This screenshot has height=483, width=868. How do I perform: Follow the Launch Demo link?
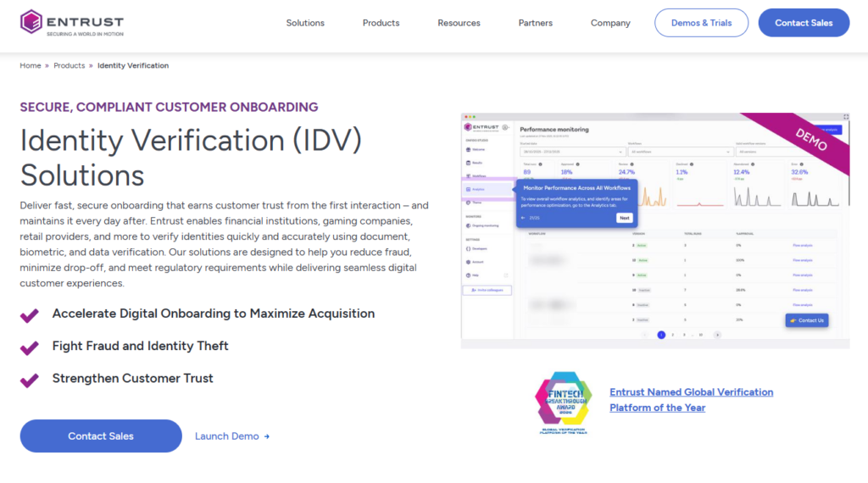pos(232,436)
